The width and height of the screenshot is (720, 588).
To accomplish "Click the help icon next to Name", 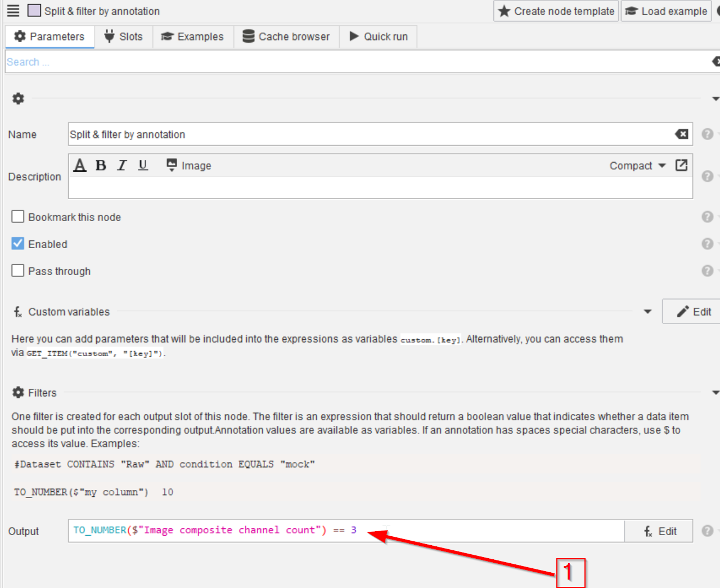I will (x=707, y=134).
